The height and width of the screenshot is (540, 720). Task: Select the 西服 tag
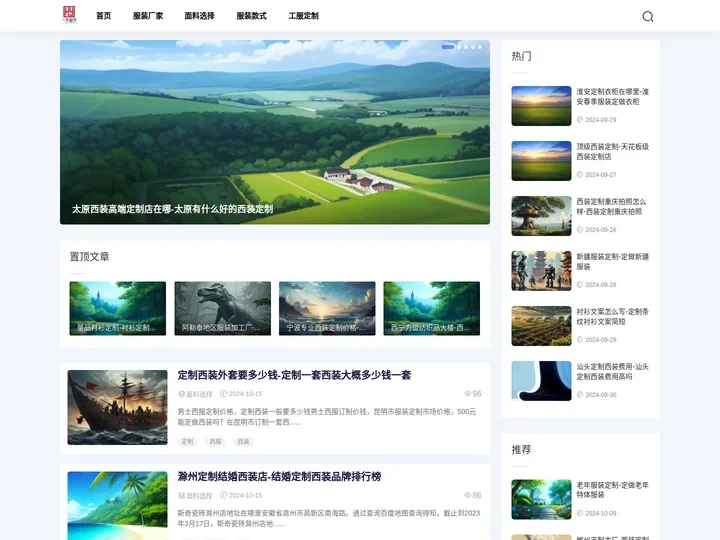pyautogui.click(x=215, y=441)
